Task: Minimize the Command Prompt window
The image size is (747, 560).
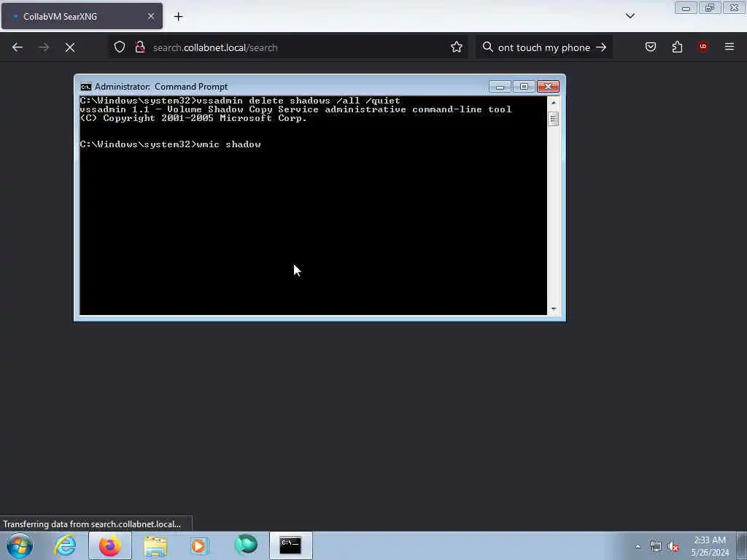Action: [500, 87]
